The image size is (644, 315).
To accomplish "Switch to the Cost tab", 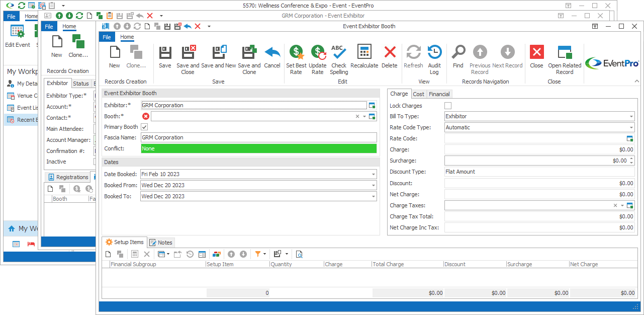I will [419, 94].
